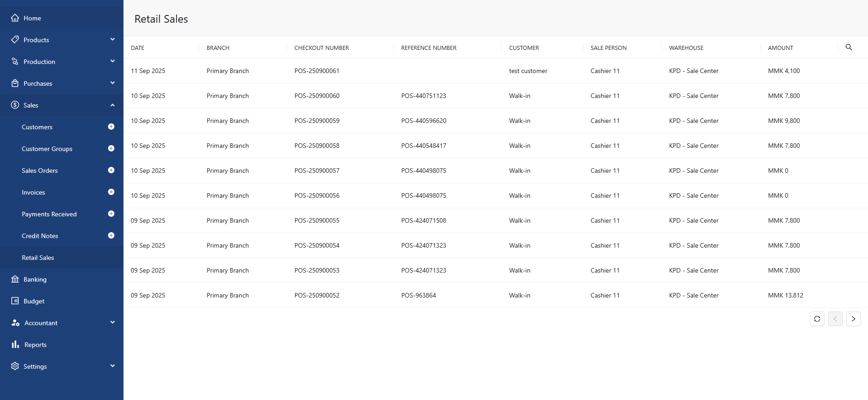
Task: Navigate to Reports section
Action: [35, 345]
